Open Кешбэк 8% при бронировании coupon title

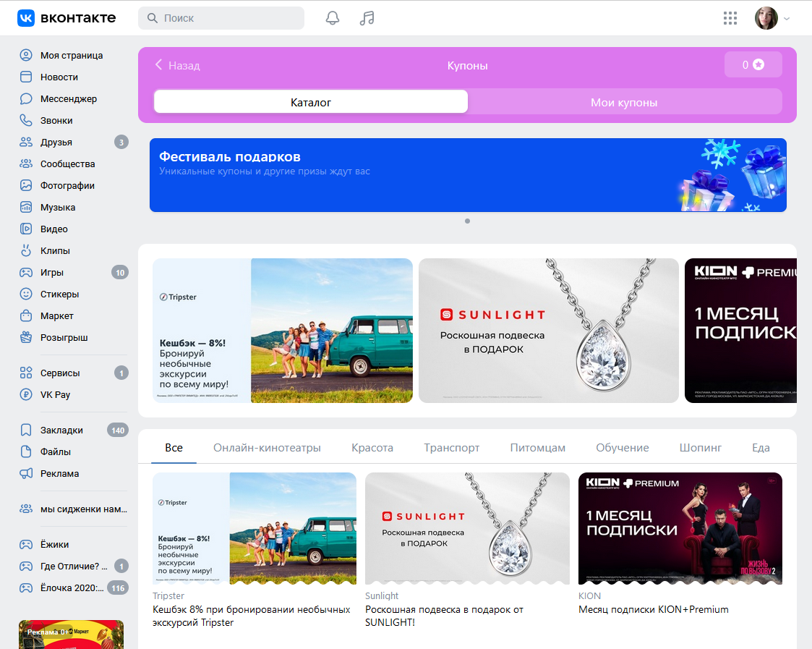click(251, 616)
